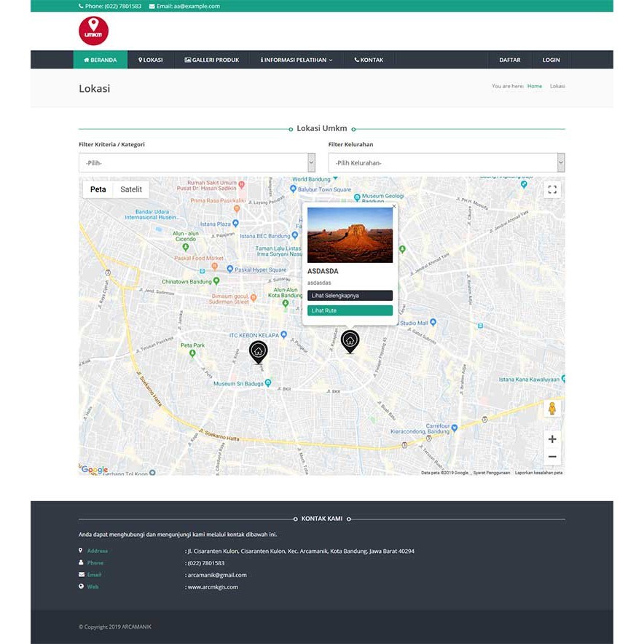Screen dimensions: 644x644
Task: Click the Web globe icon in footer
Action: [x=81, y=586]
